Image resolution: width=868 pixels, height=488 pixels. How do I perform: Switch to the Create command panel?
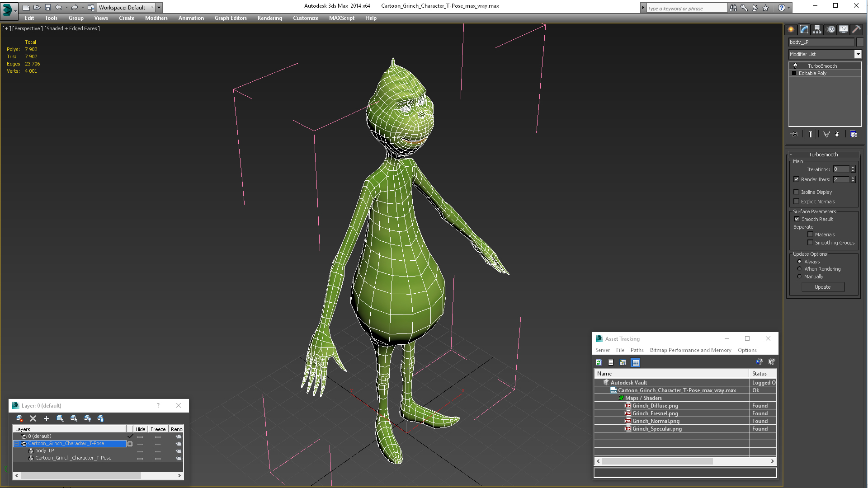791,29
